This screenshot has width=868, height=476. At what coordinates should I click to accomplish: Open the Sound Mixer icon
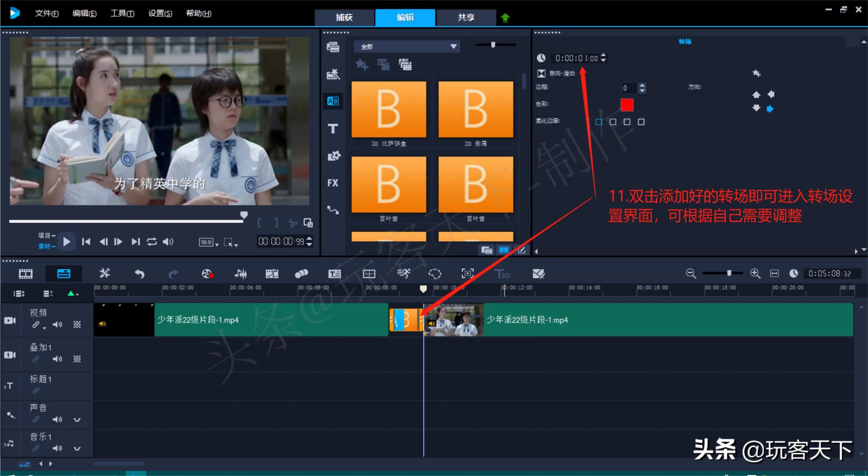click(x=240, y=274)
